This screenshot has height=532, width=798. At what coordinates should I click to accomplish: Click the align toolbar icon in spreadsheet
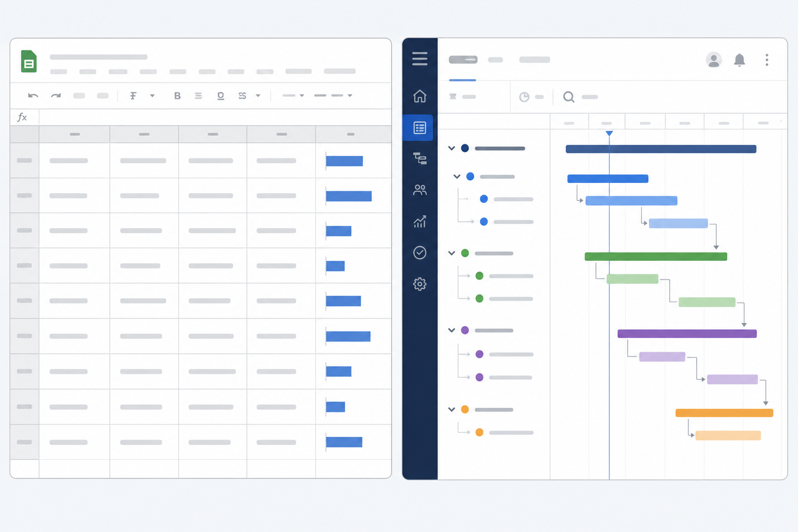(198, 96)
